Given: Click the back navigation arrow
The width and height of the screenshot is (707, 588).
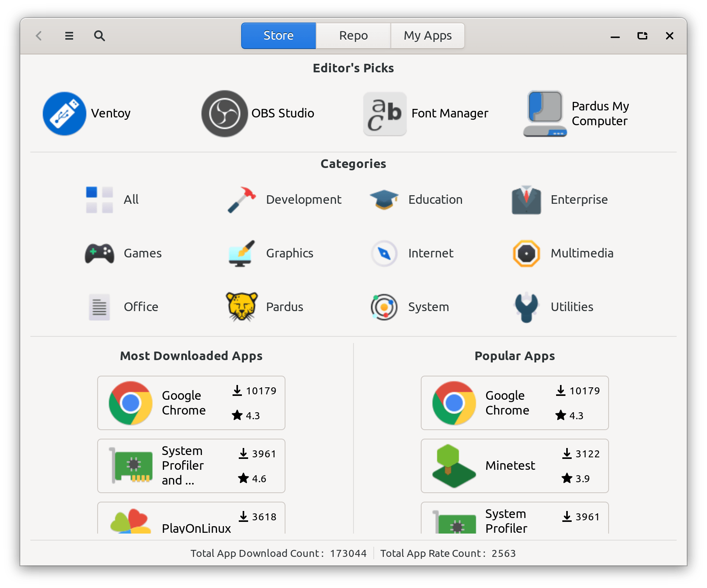Looking at the screenshot, I should [x=39, y=36].
